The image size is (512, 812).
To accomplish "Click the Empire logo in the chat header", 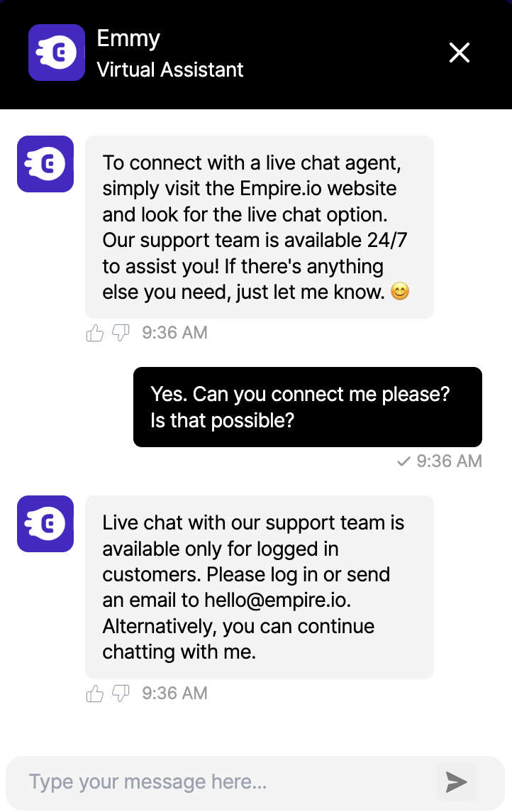I will [57, 53].
